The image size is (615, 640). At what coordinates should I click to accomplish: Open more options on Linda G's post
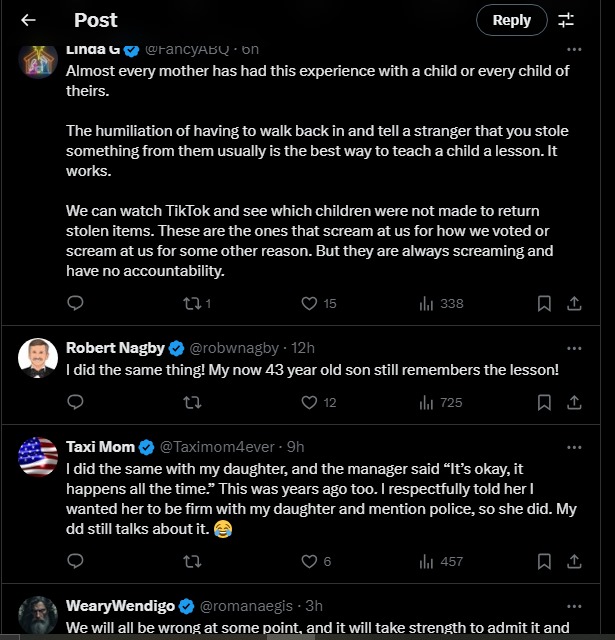574,48
